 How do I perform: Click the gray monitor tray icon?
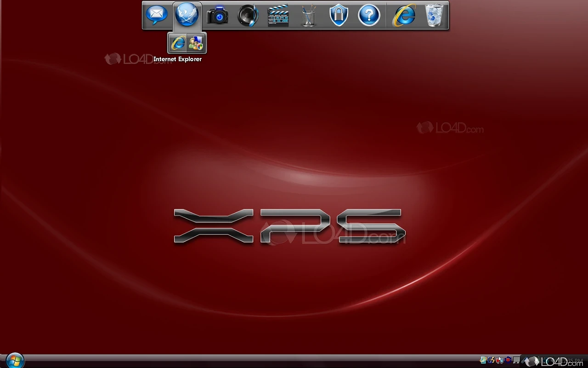516,360
